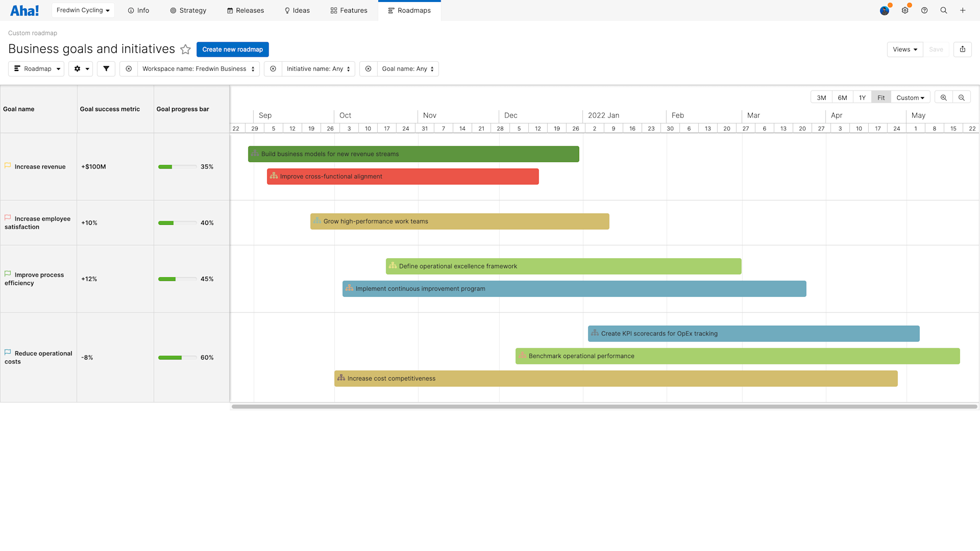Click the Create new roadmap button

click(232, 49)
